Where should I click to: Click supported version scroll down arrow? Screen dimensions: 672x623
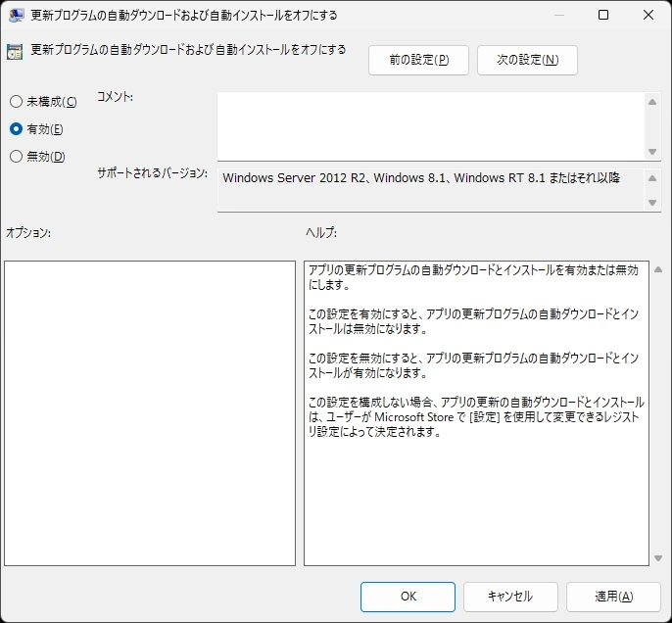pyautogui.click(x=652, y=202)
